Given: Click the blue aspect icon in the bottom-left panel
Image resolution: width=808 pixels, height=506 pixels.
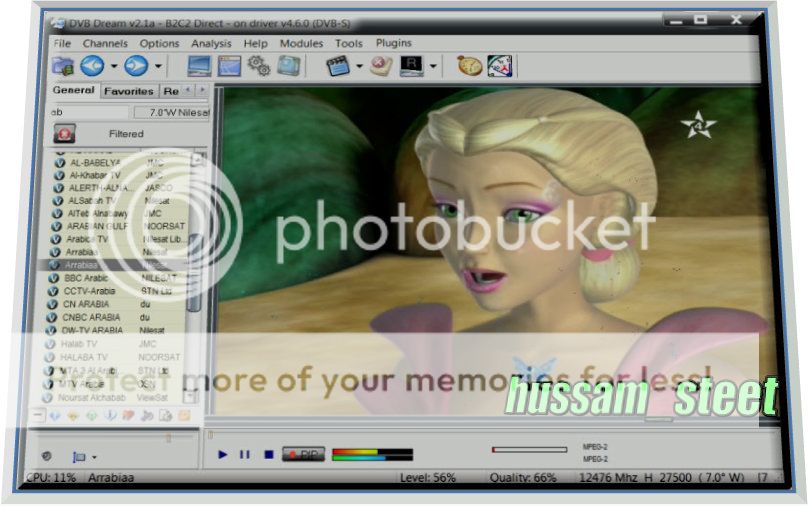Looking at the screenshot, I should [x=79, y=457].
